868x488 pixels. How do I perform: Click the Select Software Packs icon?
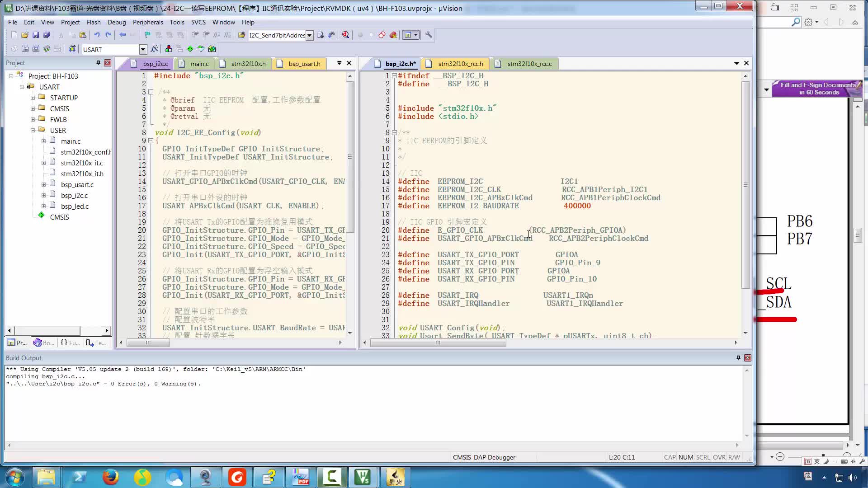click(201, 49)
